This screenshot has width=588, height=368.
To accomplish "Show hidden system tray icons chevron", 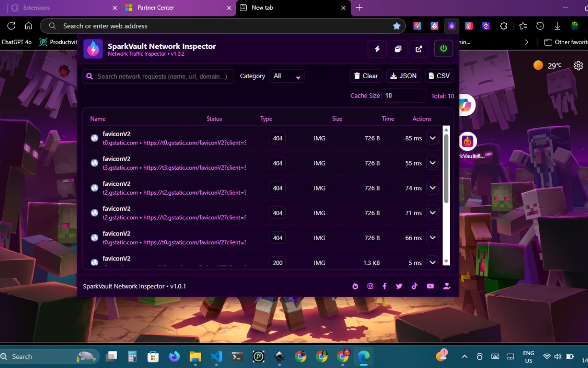I will tap(464, 356).
